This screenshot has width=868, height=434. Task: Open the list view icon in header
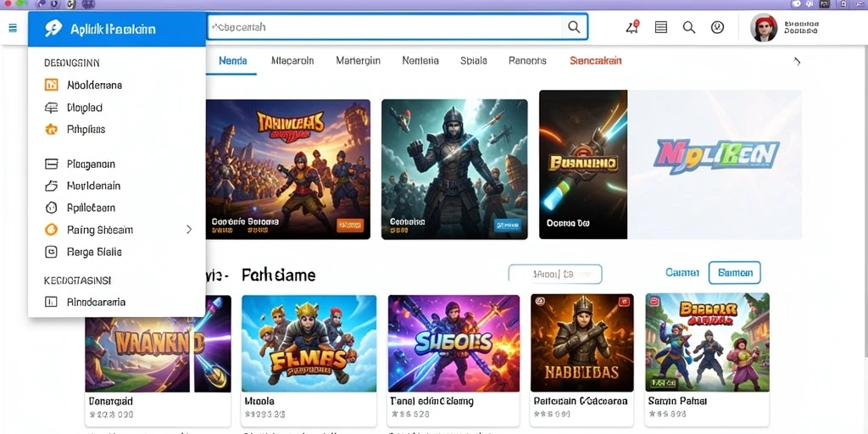pyautogui.click(x=661, y=27)
